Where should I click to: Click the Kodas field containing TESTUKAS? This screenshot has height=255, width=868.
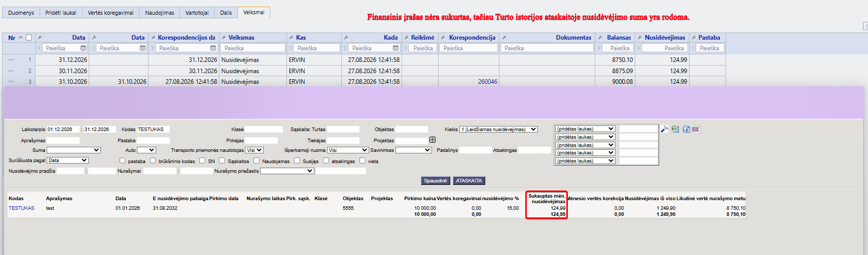[x=153, y=130]
